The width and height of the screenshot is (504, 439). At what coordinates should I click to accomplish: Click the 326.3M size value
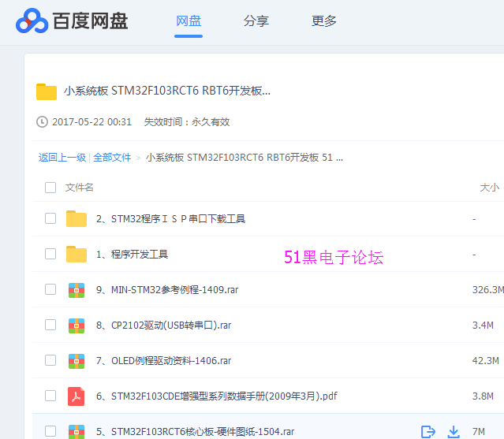(x=488, y=290)
